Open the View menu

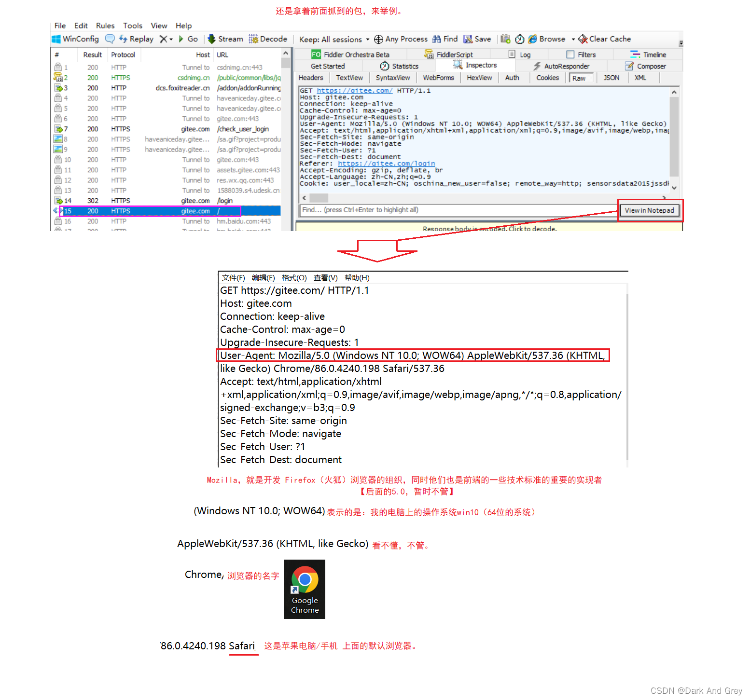click(x=159, y=26)
